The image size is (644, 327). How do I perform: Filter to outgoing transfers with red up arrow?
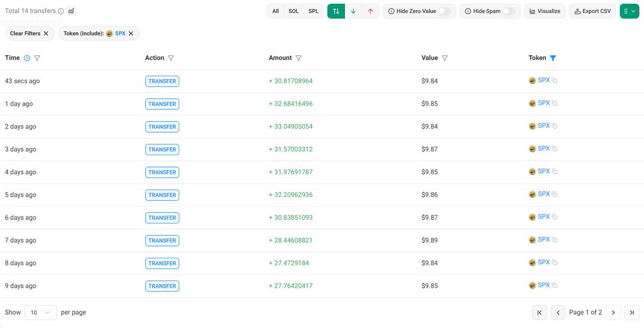tap(370, 11)
